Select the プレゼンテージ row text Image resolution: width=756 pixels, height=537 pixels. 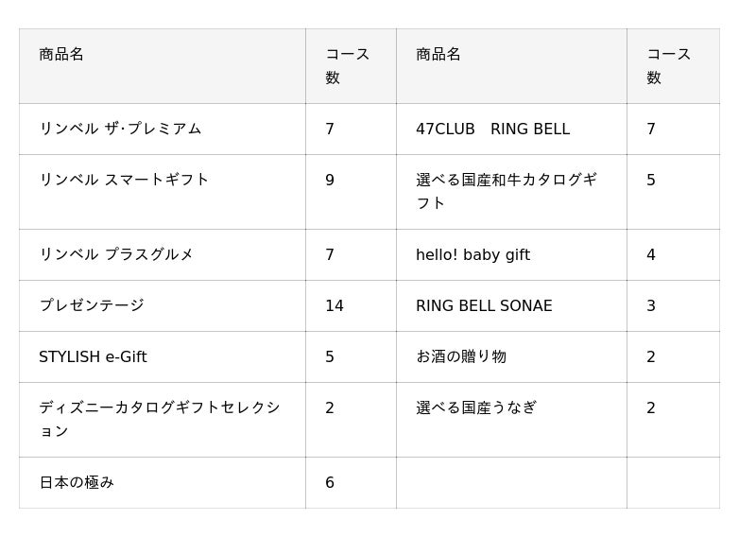pyautogui.click(x=92, y=305)
